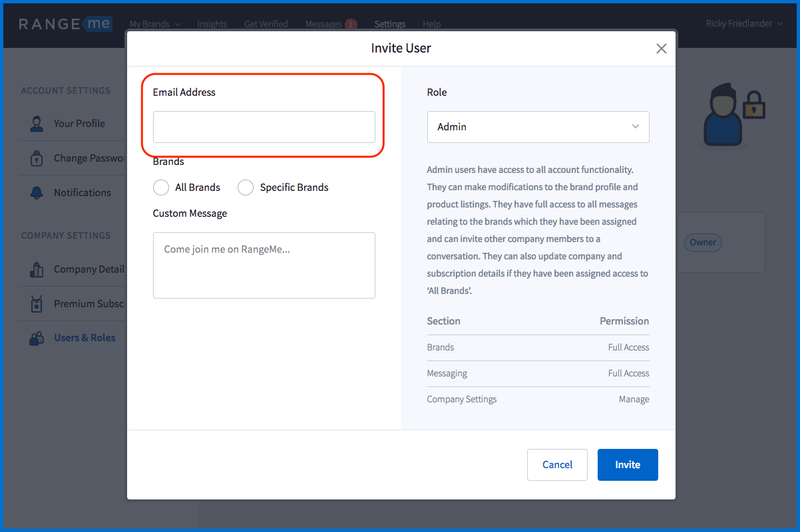Close the Invite User dialog
800x532 pixels.
coord(661,49)
